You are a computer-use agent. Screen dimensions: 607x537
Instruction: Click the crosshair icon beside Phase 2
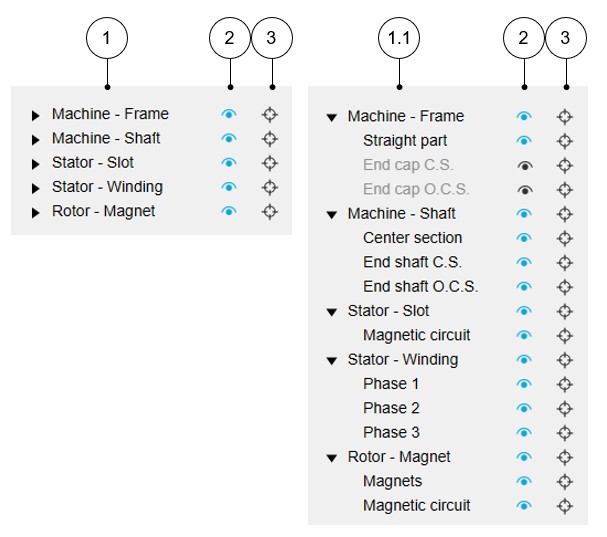click(x=565, y=408)
